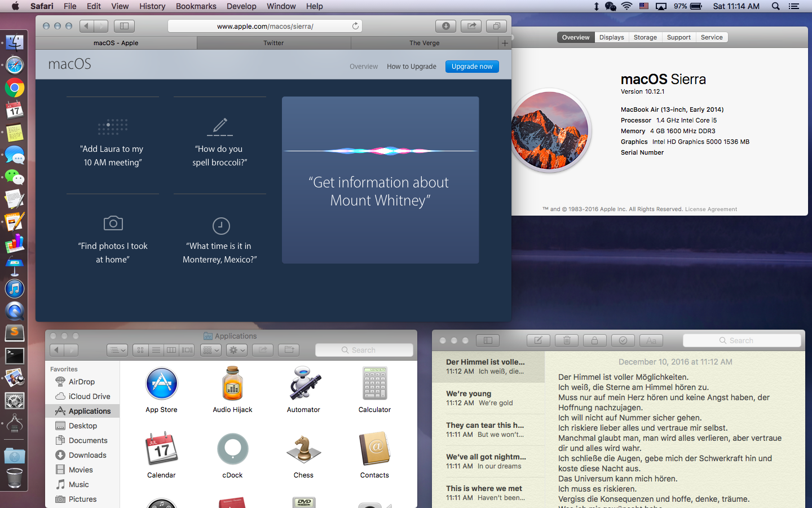
Task: Open Safari's Share menu button
Action: (471, 26)
